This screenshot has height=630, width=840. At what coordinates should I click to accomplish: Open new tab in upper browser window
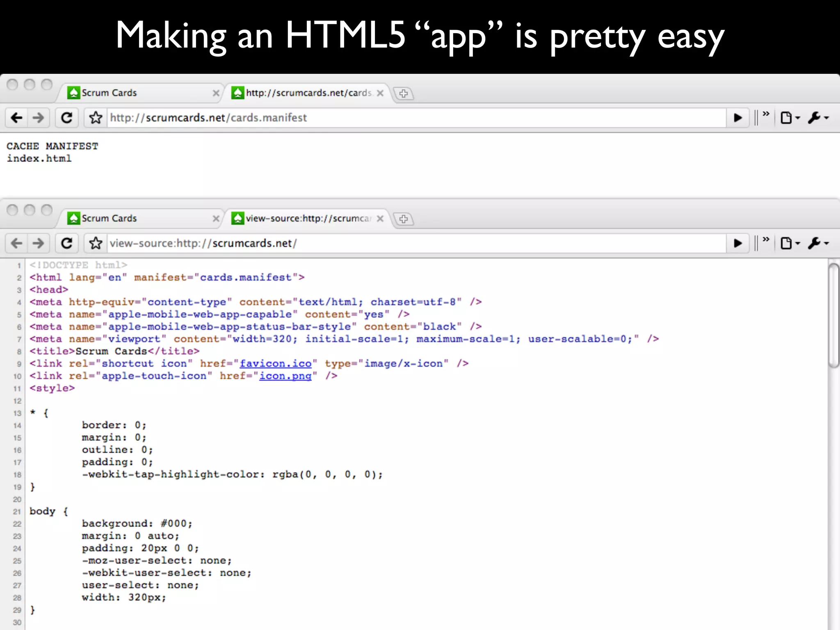pos(404,94)
